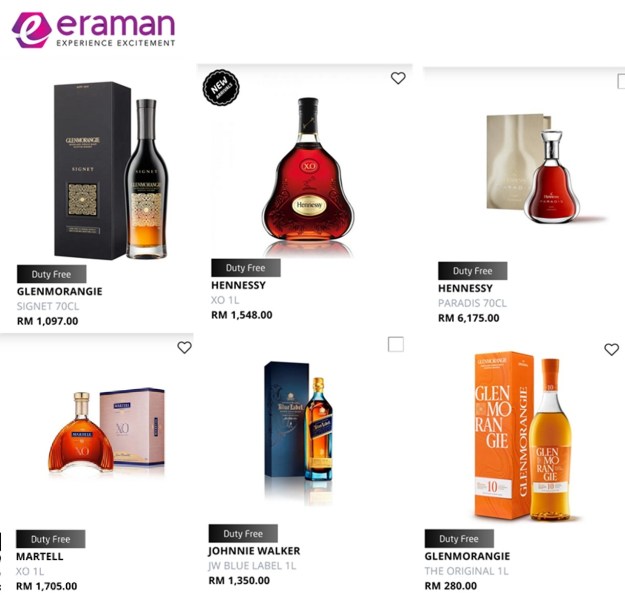Image resolution: width=625 pixels, height=604 pixels.
Task: Open the Glenmorangie Signet bottle image
Action: tap(112, 171)
